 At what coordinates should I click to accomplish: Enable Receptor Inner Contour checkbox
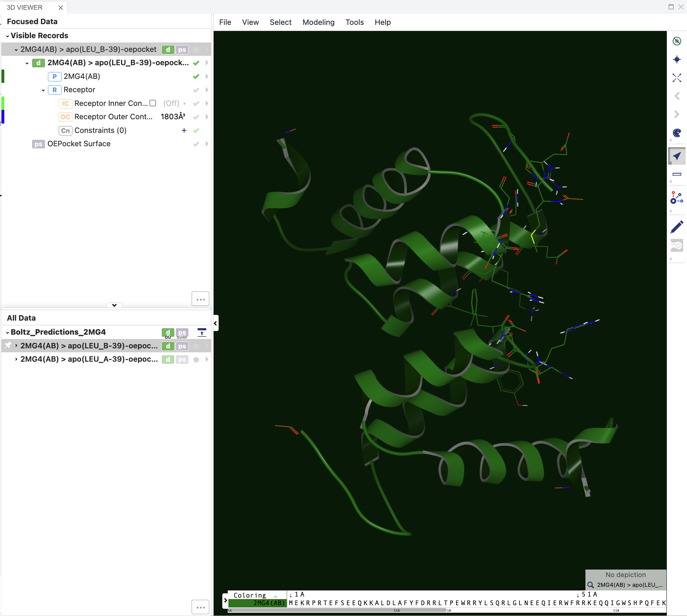click(x=152, y=103)
